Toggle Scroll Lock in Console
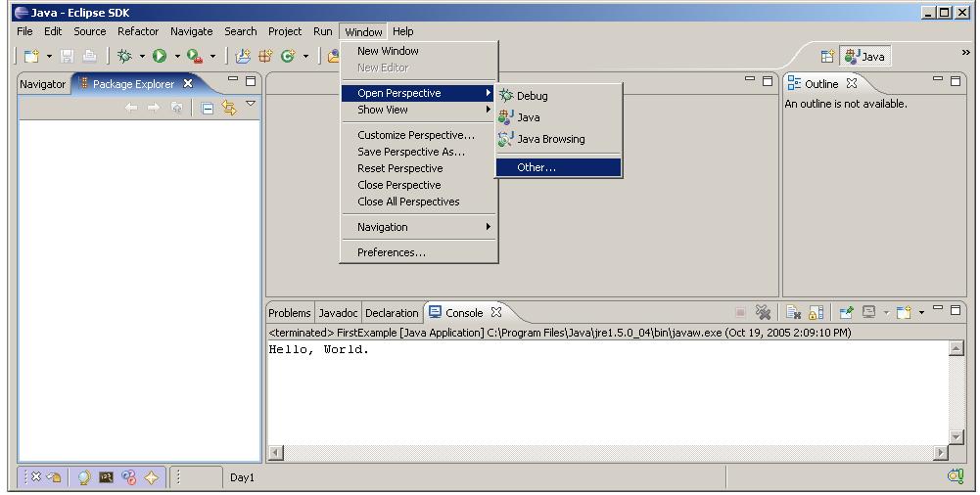 pos(816,312)
